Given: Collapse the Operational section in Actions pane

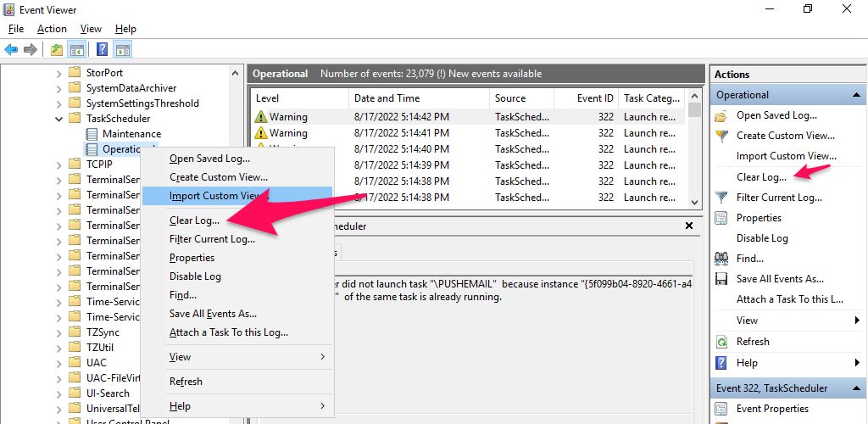Looking at the screenshot, I should pyautogui.click(x=856, y=95).
